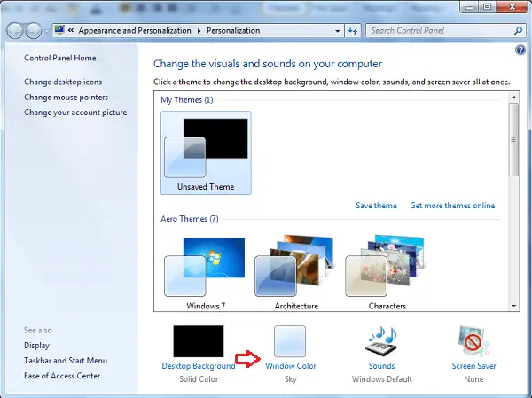Open the Window Color link

point(291,366)
